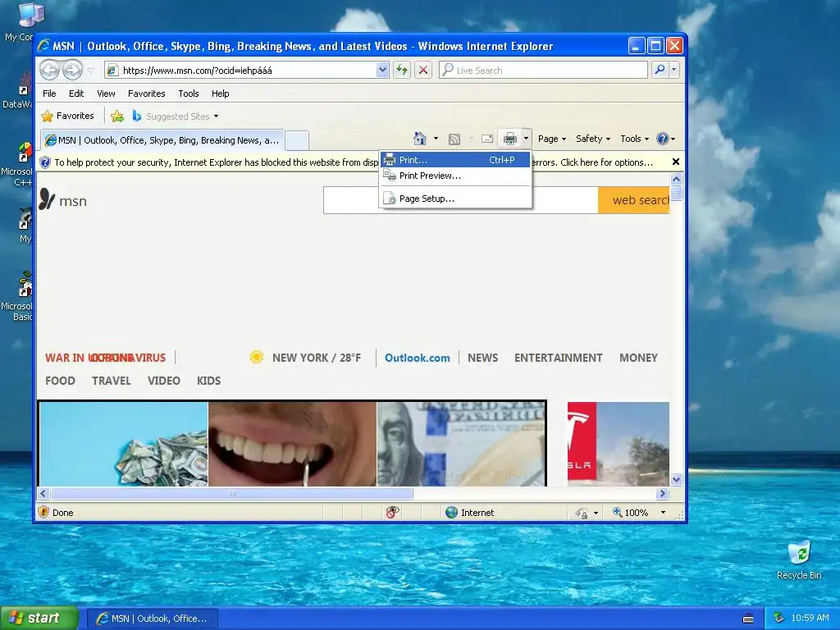
Task: Open the ENTERTAINMENT section link
Action: pos(558,358)
